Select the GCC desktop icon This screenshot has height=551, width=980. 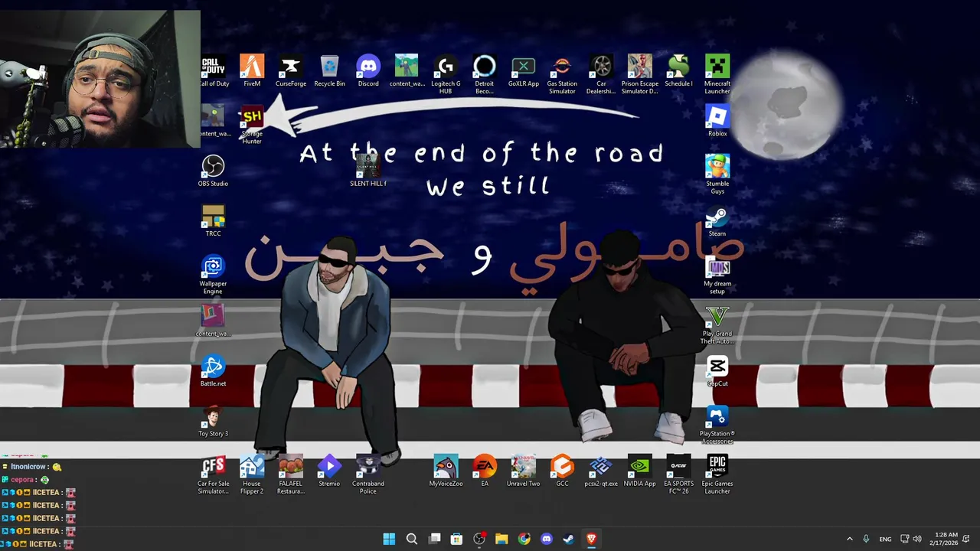pos(562,471)
